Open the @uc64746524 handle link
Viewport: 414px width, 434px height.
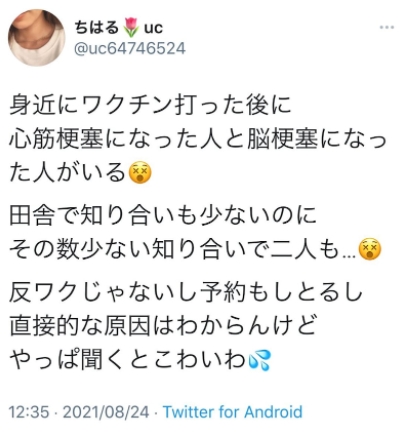[x=129, y=49]
